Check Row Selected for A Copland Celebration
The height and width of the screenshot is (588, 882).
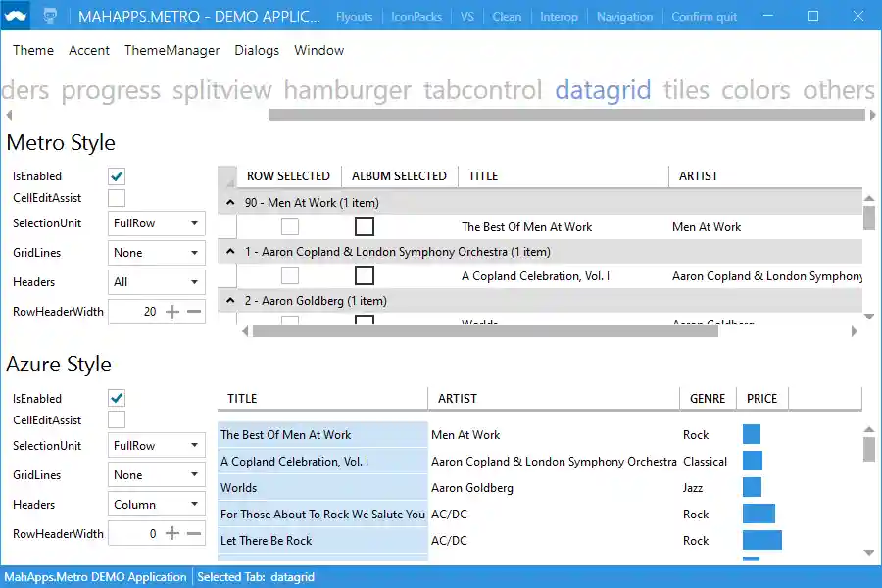[288, 275]
